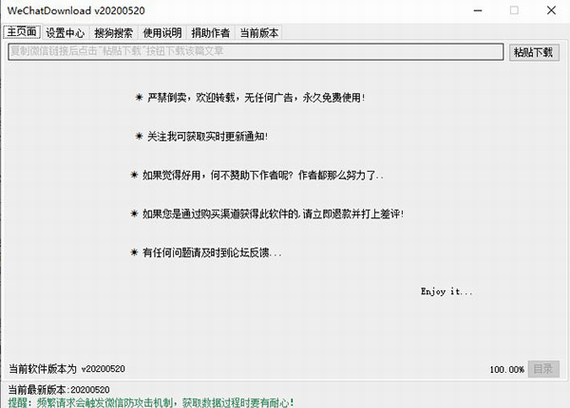Open the 使用说明 tab
The width and height of the screenshot is (570, 408).
[x=162, y=33]
